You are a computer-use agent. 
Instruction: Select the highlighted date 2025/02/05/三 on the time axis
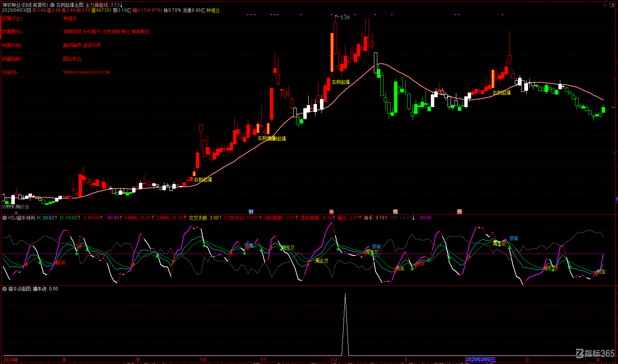(x=480, y=359)
